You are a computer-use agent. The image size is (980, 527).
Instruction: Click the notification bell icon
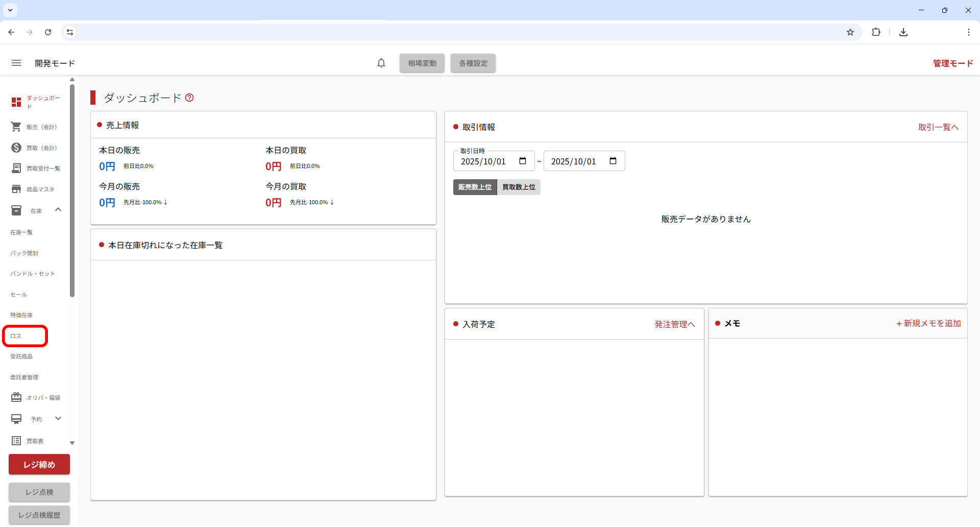click(381, 63)
